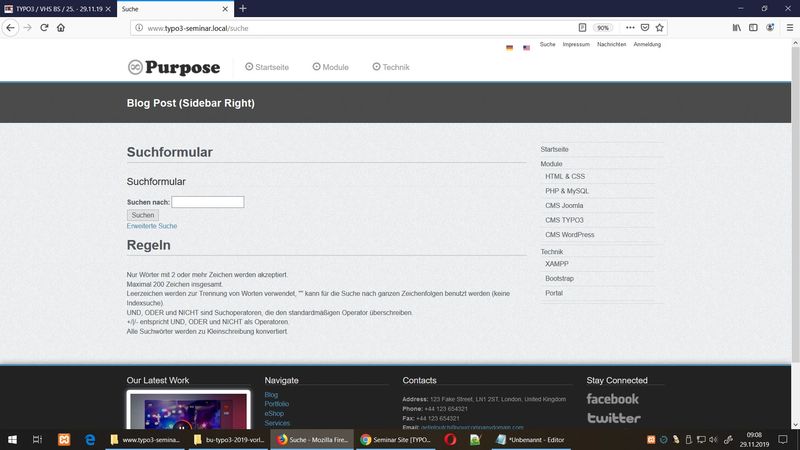Click the Suchen button

143,215
